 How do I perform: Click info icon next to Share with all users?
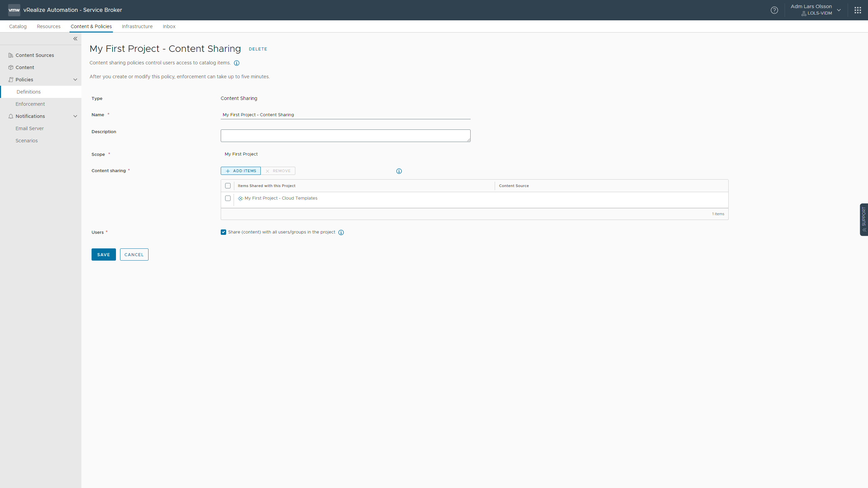click(x=341, y=232)
